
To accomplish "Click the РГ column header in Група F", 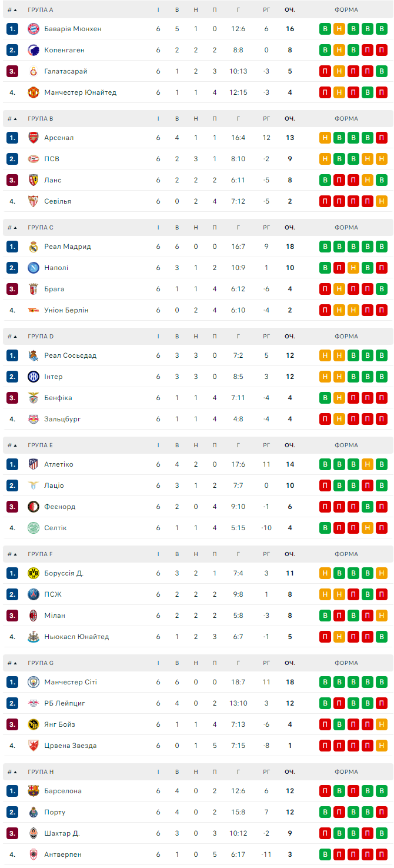I will 266,554.
